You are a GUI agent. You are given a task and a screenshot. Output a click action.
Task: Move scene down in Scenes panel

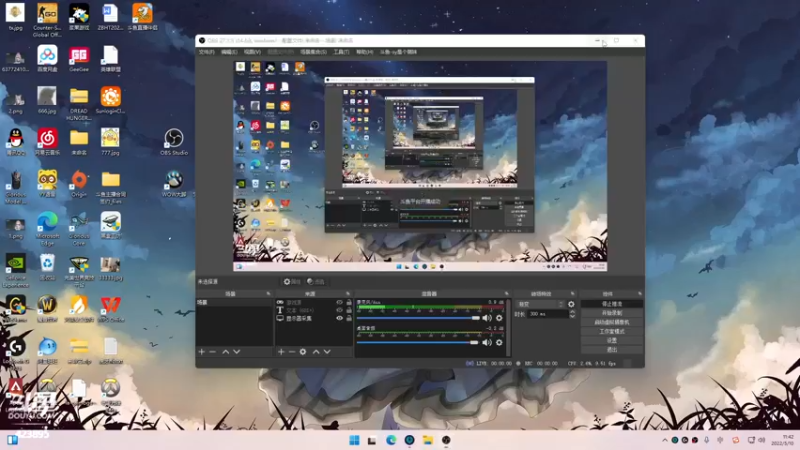[x=237, y=352]
